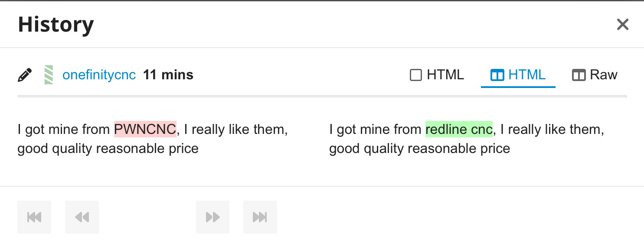Image resolution: width=644 pixels, height=247 pixels.
Task: Click the pencil edit icon
Action: tap(25, 75)
